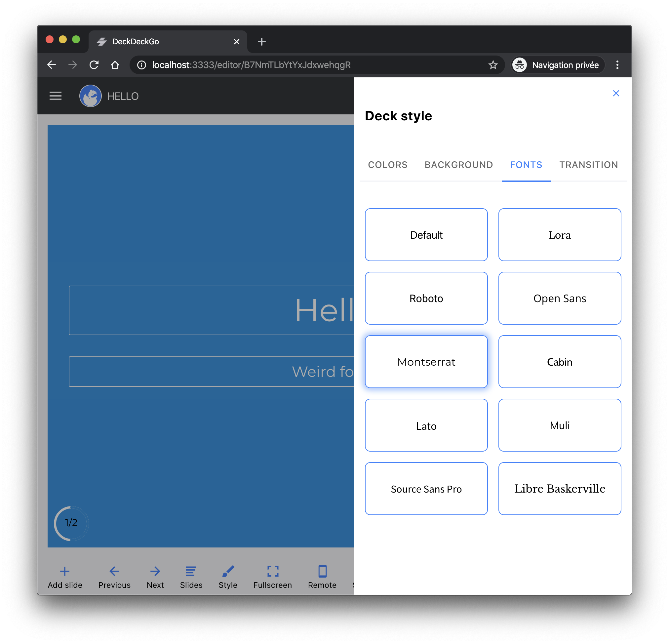The height and width of the screenshot is (644, 669).
Task: Add a new slide with the plus icon
Action: 64,577
